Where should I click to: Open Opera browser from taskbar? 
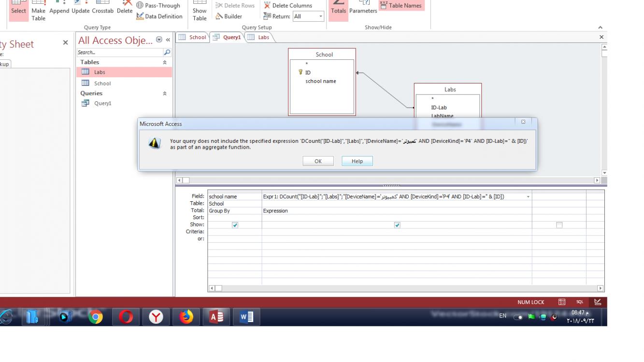tap(126, 317)
